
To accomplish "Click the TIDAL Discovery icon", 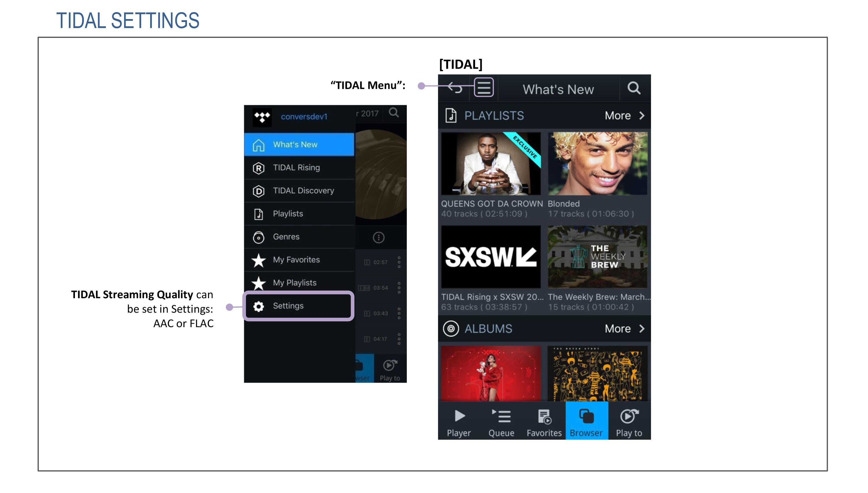I will coord(259,190).
